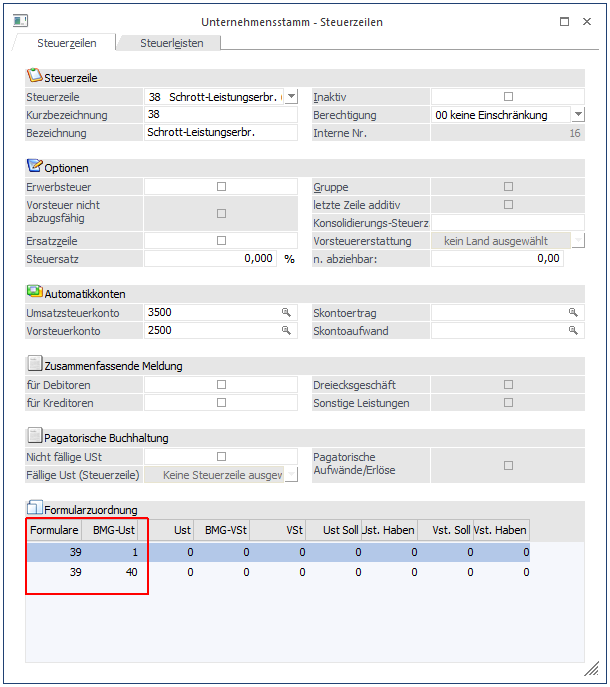
Task: Expand the Steuerzeile dropdown list
Action: click(x=291, y=97)
